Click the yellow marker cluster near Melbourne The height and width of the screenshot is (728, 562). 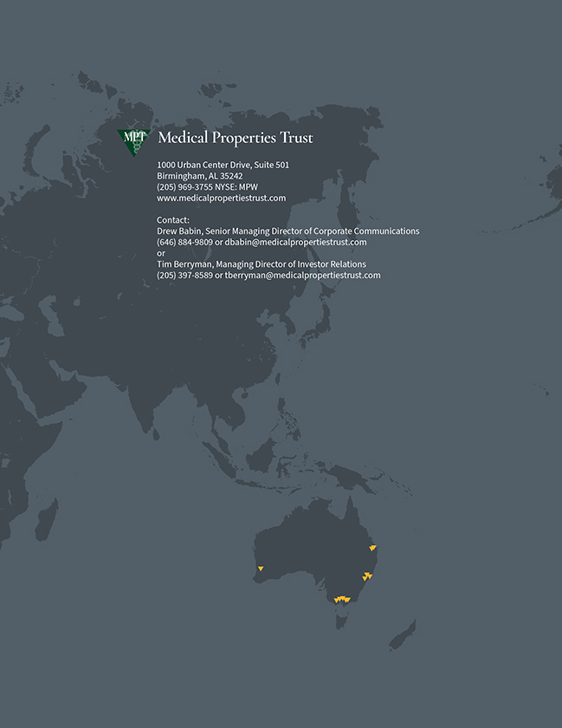coord(342,599)
